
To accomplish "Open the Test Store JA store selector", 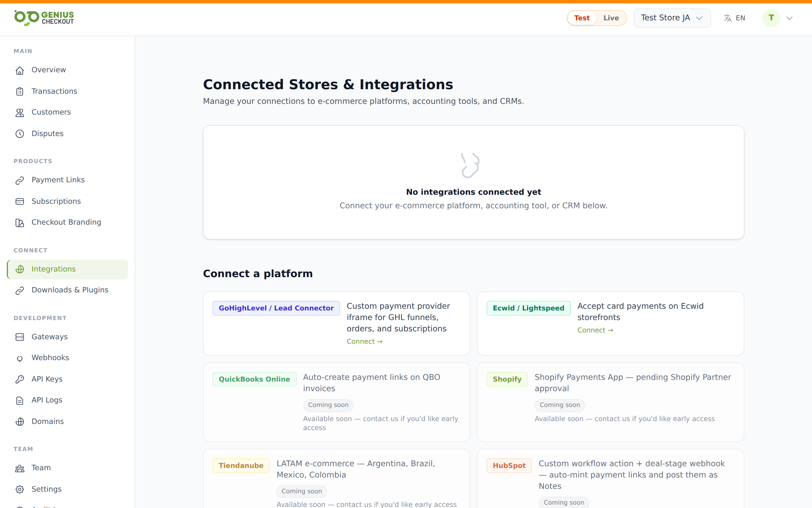I will point(672,18).
